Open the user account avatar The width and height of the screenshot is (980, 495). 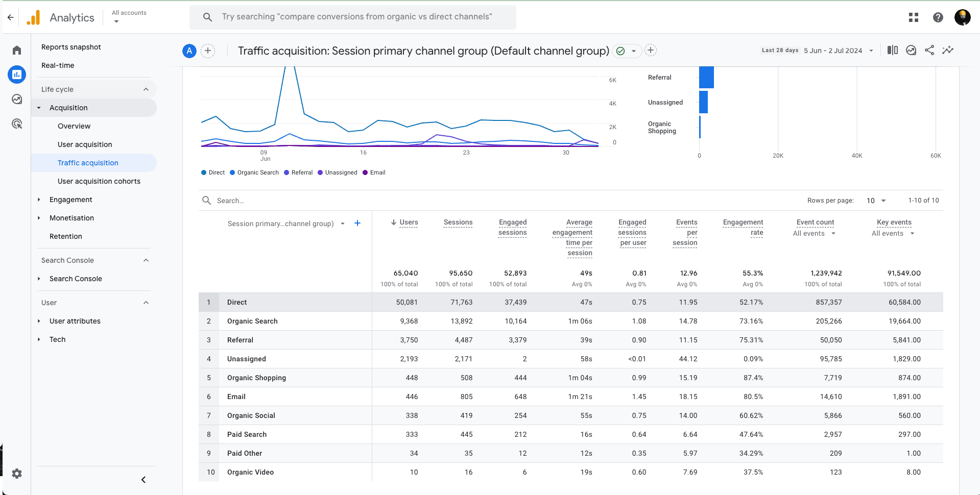coord(963,17)
